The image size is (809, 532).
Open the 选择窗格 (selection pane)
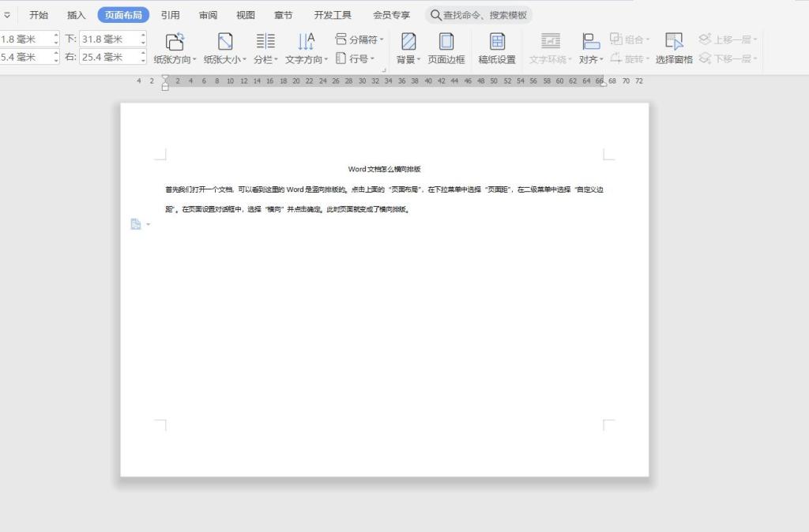[x=674, y=42]
